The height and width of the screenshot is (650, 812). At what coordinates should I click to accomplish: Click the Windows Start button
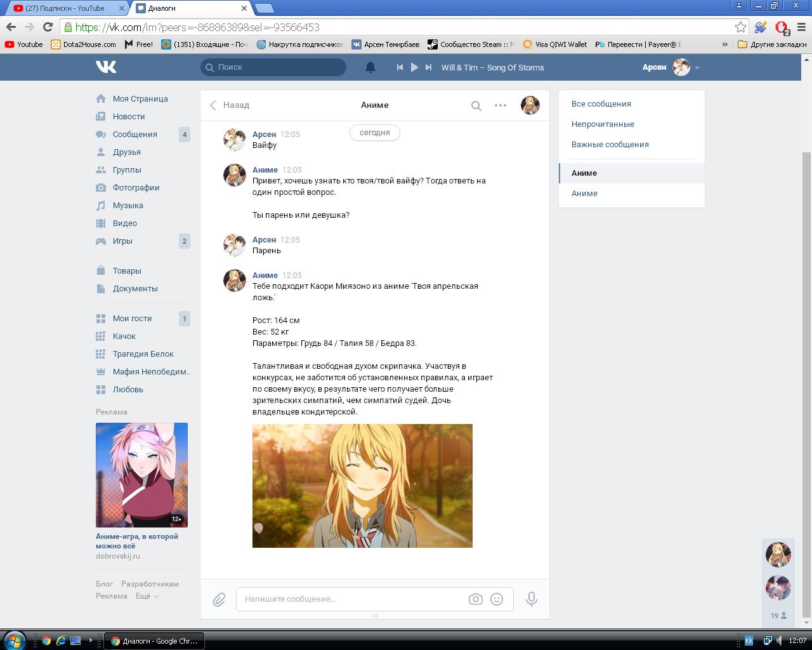tap(14, 640)
